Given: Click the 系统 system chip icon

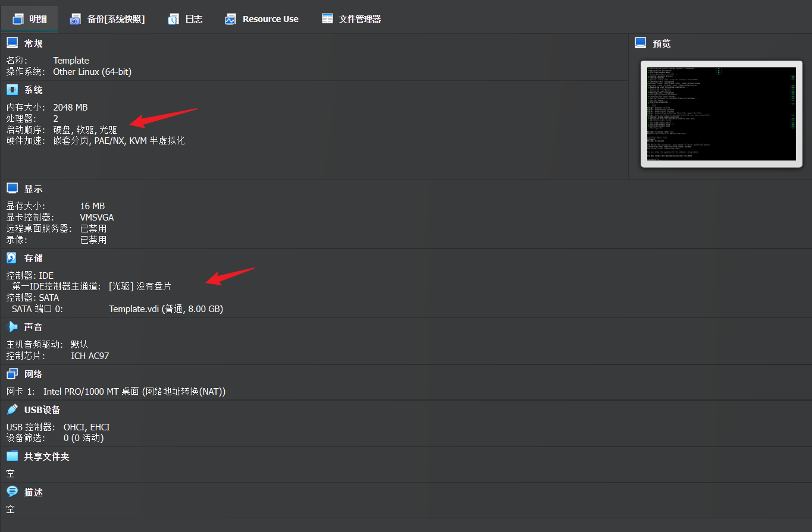Looking at the screenshot, I should click(x=12, y=90).
